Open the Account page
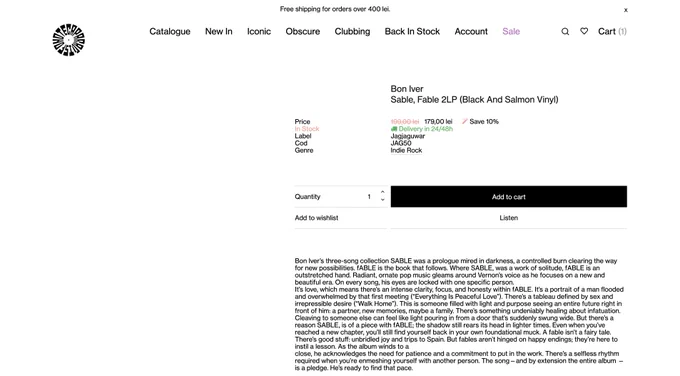 click(x=471, y=31)
